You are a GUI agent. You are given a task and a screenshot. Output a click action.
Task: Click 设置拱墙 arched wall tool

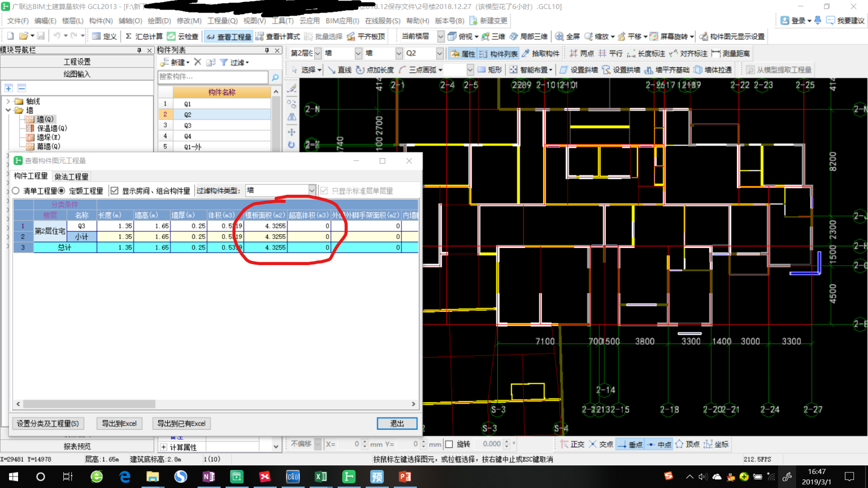[x=621, y=70]
